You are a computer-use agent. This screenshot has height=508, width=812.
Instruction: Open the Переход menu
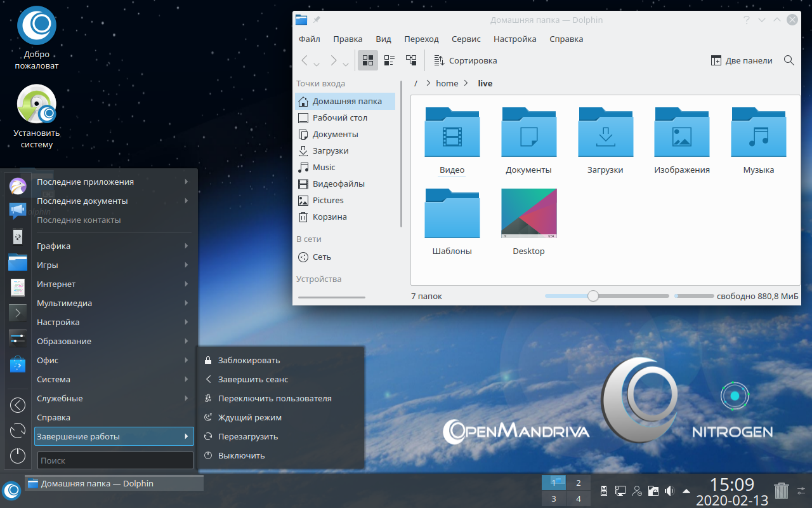pos(421,39)
